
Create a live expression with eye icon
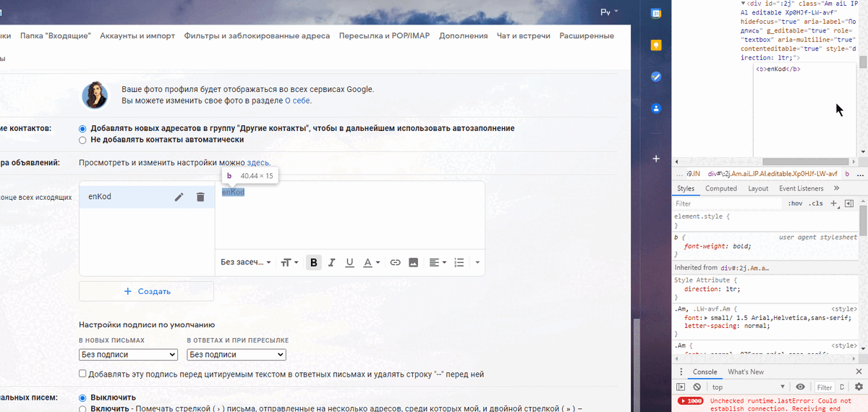pos(800,387)
